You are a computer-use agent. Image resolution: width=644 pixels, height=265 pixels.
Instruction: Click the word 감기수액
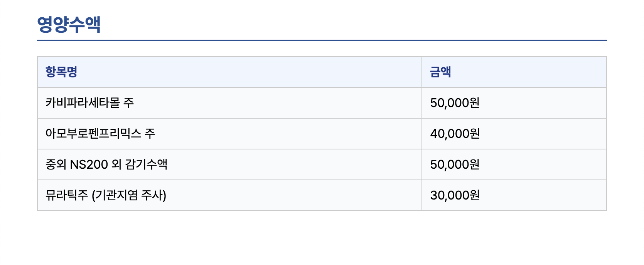point(146,164)
